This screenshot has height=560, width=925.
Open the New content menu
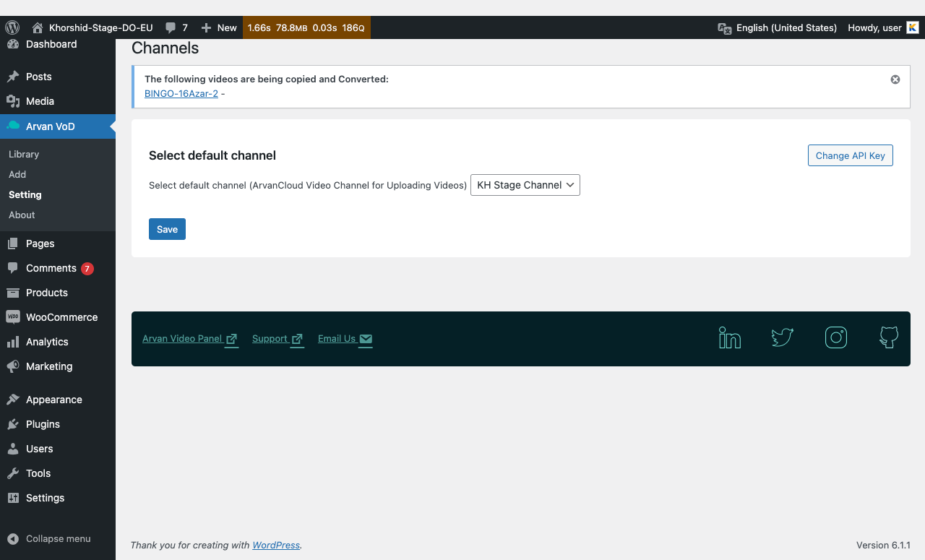tap(219, 27)
